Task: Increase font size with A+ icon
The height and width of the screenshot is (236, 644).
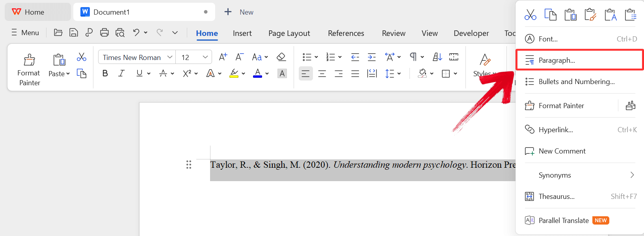Action: click(223, 57)
